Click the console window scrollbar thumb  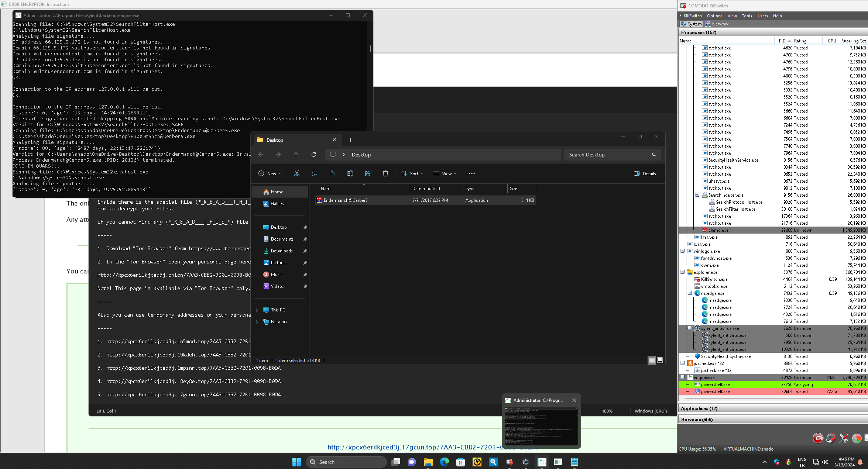point(370,48)
